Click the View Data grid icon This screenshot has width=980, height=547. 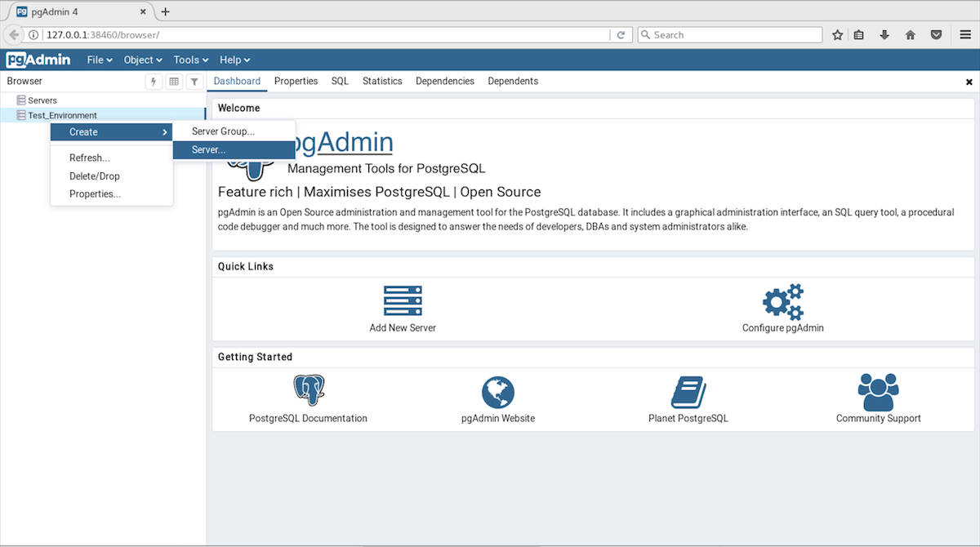(174, 82)
